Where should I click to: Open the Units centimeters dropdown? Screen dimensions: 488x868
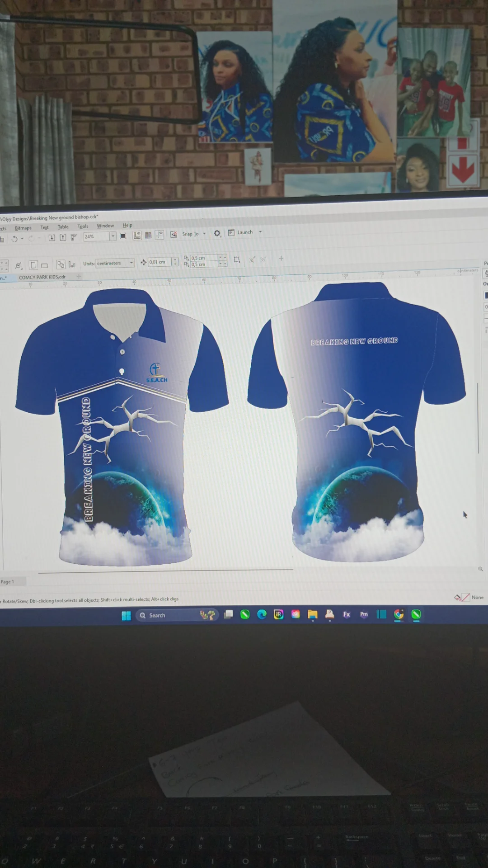(131, 263)
